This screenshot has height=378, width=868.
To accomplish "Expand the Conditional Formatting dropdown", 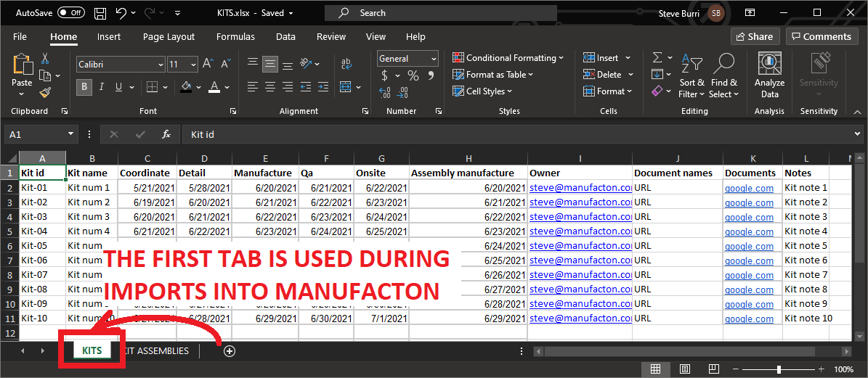I will [x=508, y=58].
